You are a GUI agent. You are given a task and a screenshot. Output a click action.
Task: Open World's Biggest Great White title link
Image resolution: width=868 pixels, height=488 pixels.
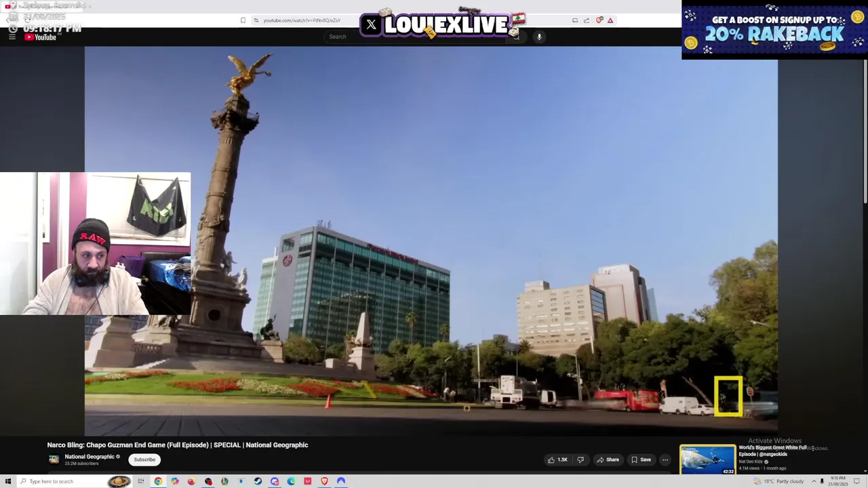click(x=773, y=451)
